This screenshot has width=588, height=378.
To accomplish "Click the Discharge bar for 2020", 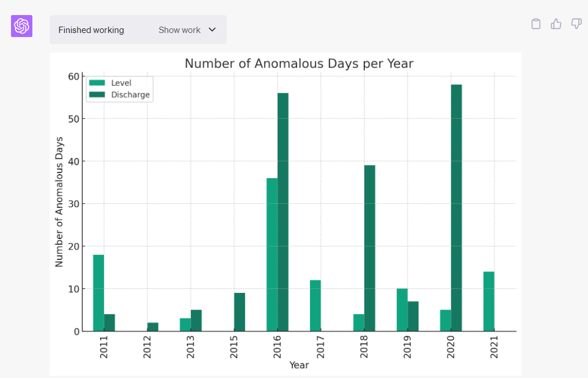I will point(456,208).
